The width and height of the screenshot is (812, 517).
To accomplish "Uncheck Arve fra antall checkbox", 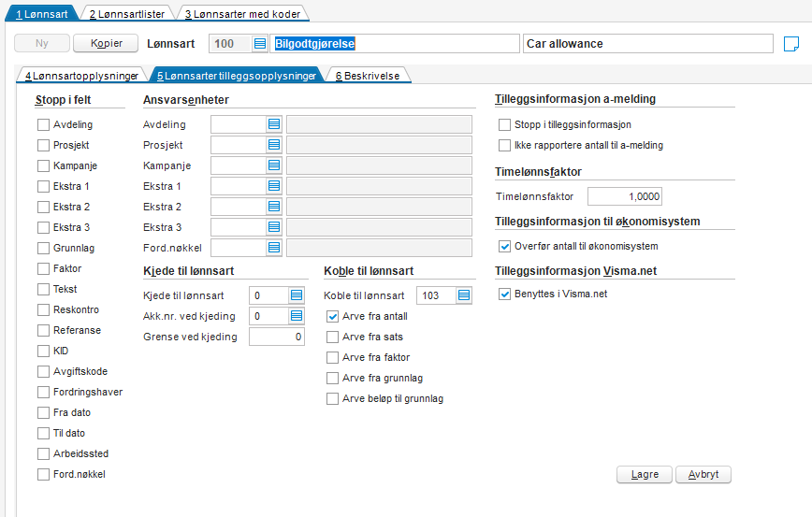I will point(332,316).
